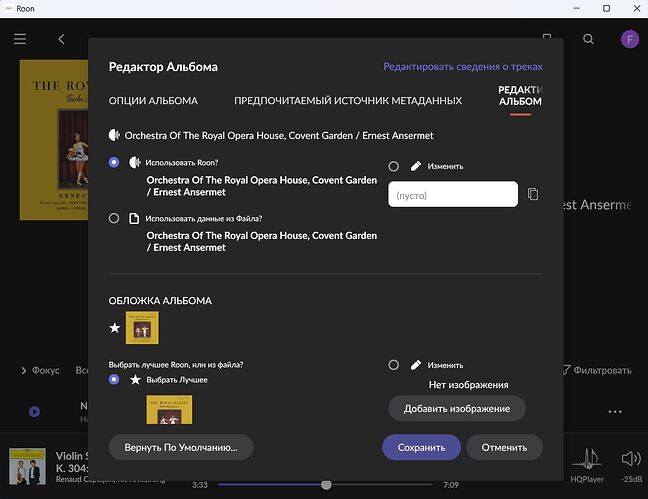Click the pencil icon next to the top Изменить
This screenshot has height=499, width=648.
point(416,166)
